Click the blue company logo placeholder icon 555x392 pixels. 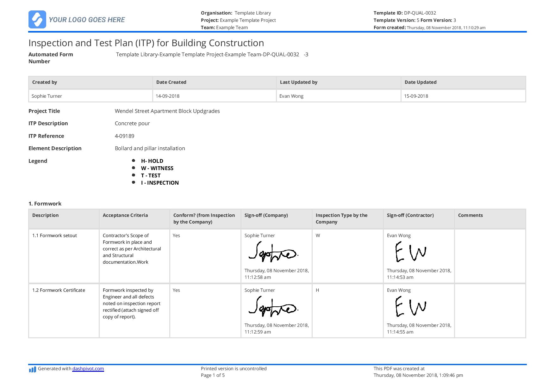click(38, 19)
